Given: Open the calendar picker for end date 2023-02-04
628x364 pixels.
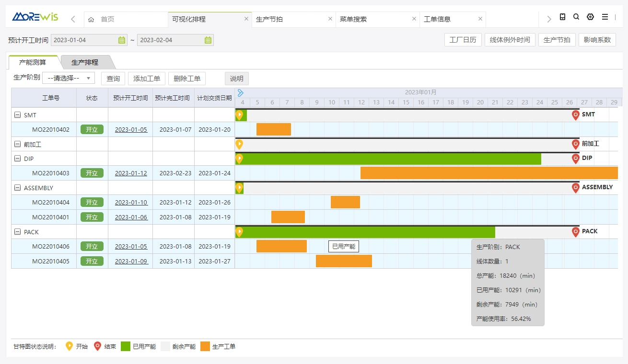Looking at the screenshot, I should (208, 40).
